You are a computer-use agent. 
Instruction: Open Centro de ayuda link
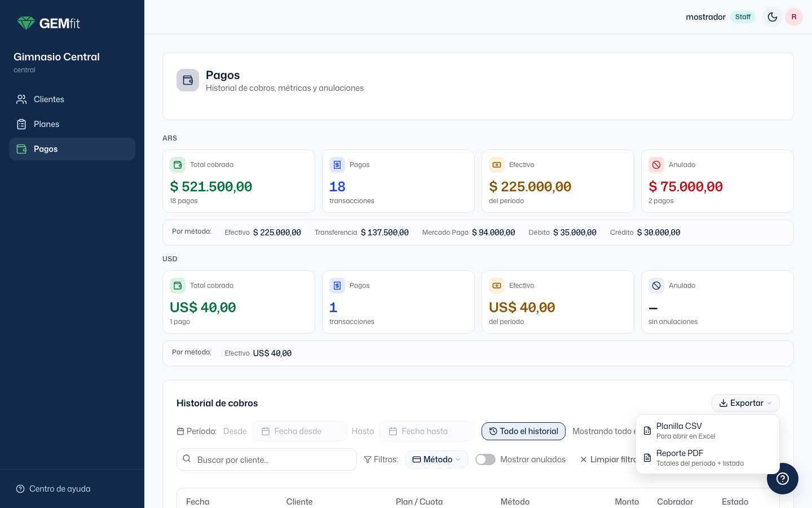coord(53,489)
